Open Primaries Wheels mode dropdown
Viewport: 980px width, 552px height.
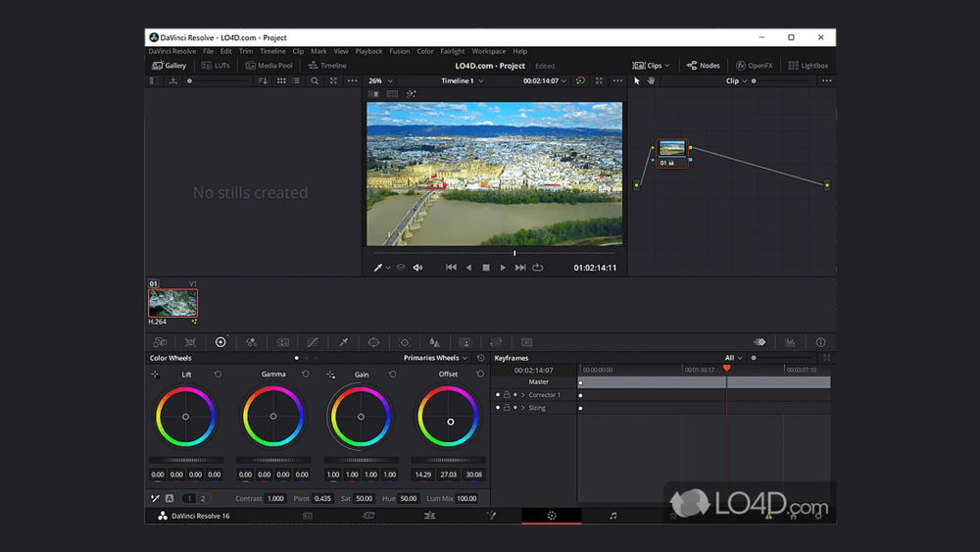pyautogui.click(x=435, y=358)
